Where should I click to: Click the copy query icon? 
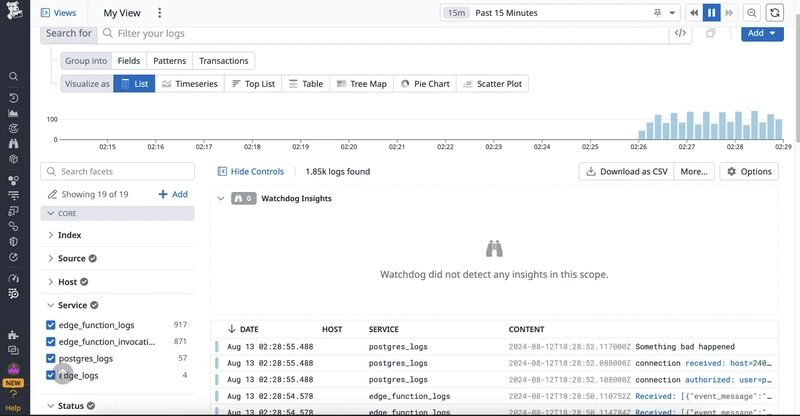click(x=711, y=33)
